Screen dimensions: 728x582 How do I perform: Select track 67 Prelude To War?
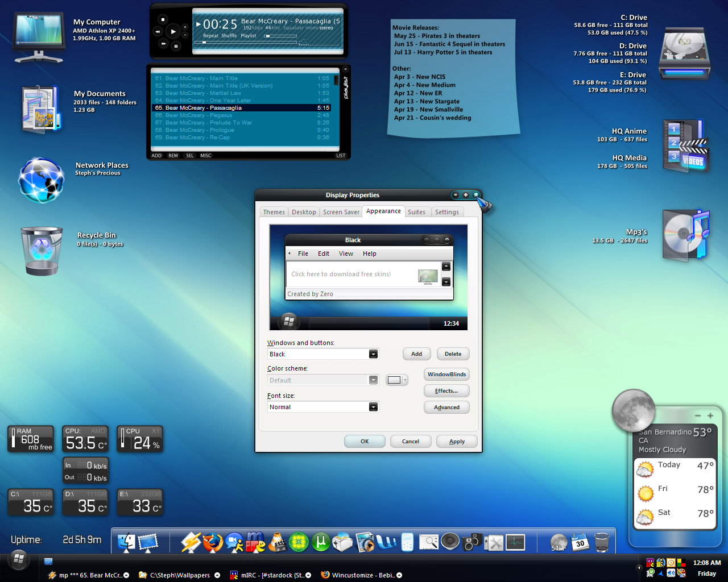tap(242, 123)
